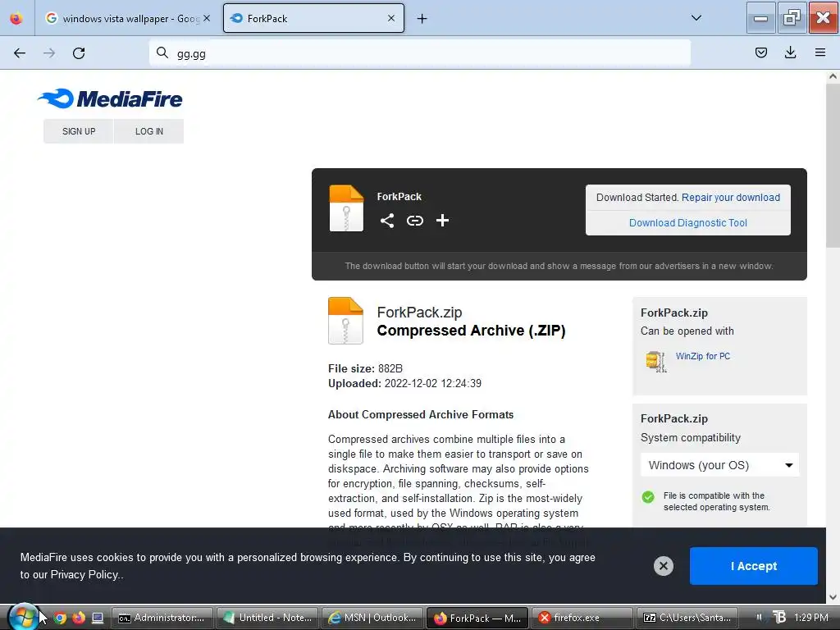The height and width of the screenshot is (630, 840).
Task: Click the ForkPack title in the dark banner
Action: tap(399, 197)
